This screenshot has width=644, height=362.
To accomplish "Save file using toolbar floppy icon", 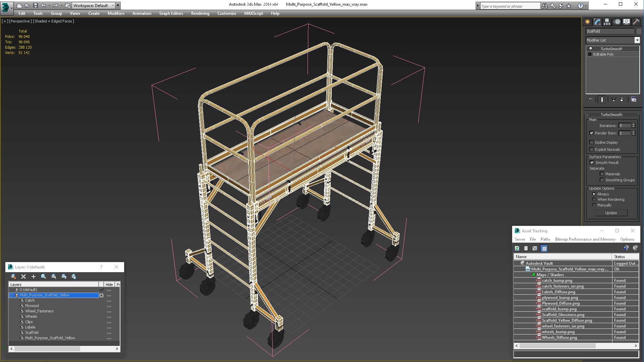I will pos(36,5).
